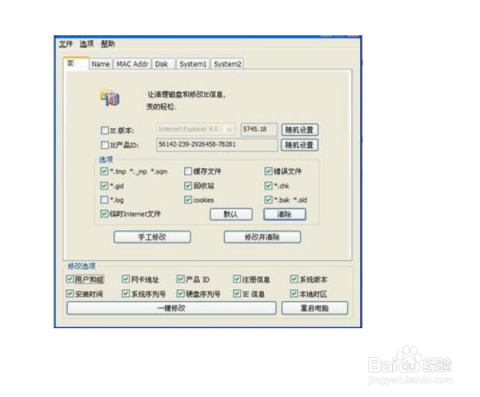Screen dimensions: 480x397
Task: Switch to the IE tab
Action: point(76,63)
